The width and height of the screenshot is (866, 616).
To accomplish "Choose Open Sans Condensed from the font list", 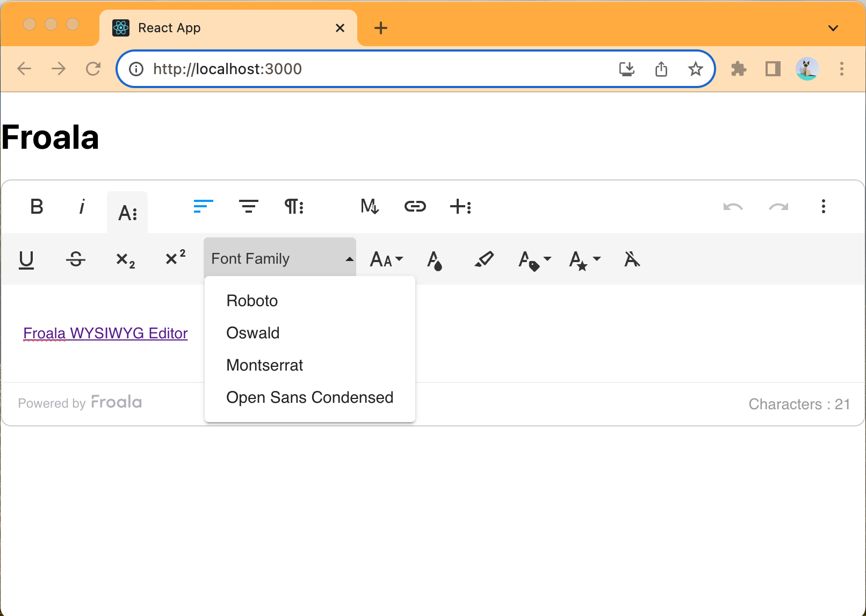I will point(309,397).
